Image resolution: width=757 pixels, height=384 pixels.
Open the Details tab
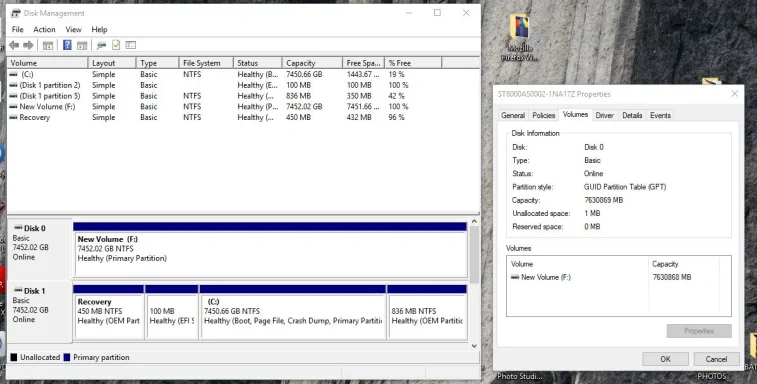tap(632, 115)
